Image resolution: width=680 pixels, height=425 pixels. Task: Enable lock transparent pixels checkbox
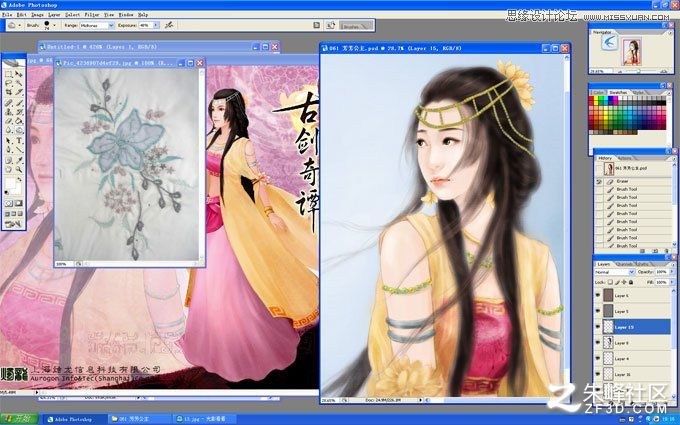click(x=610, y=282)
